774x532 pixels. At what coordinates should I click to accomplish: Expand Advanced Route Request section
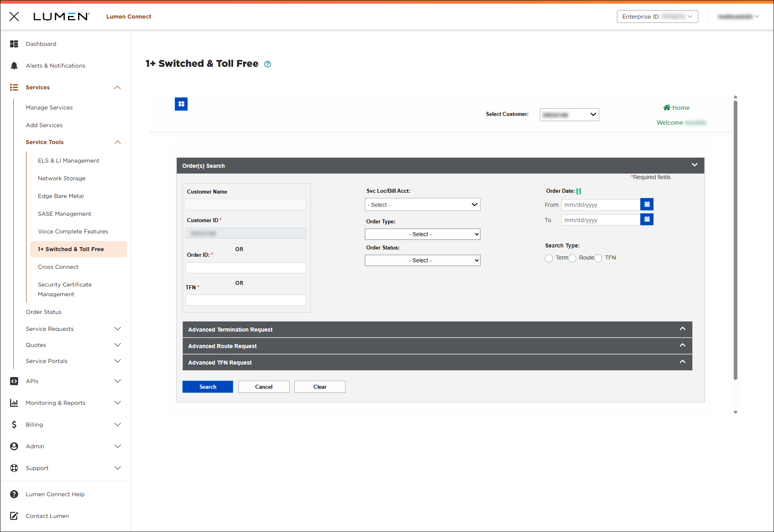pos(683,345)
